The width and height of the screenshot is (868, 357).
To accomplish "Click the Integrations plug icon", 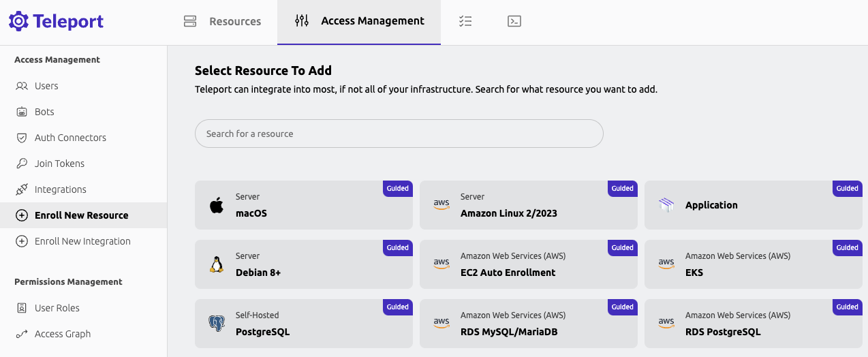I will pos(22,189).
